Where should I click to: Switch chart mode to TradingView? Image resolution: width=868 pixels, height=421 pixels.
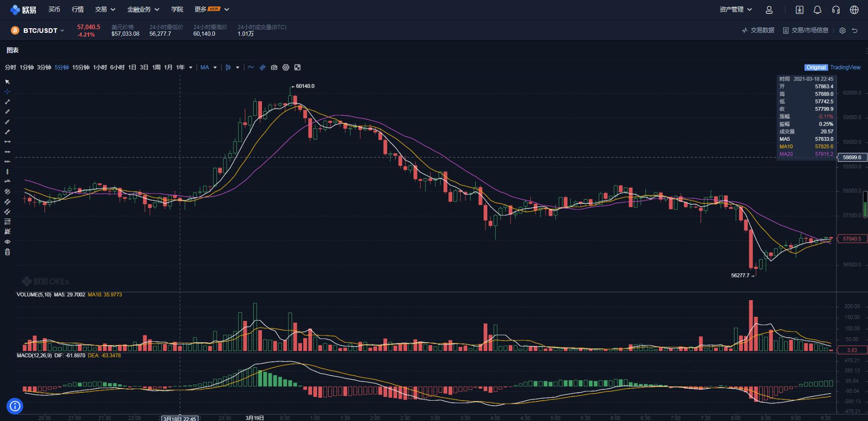[845, 68]
